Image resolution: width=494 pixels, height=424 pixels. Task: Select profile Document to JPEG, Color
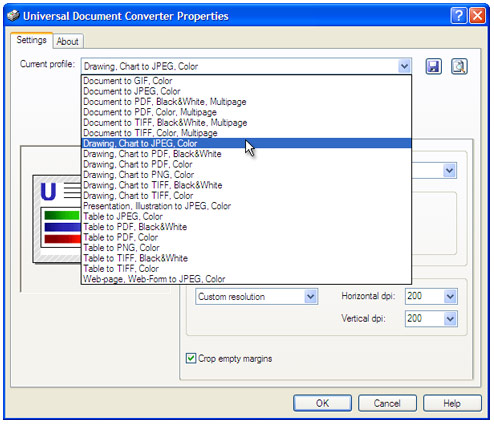246,91
